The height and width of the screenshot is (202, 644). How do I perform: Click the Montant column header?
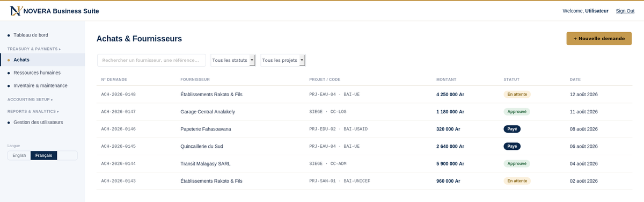click(x=447, y=80)
